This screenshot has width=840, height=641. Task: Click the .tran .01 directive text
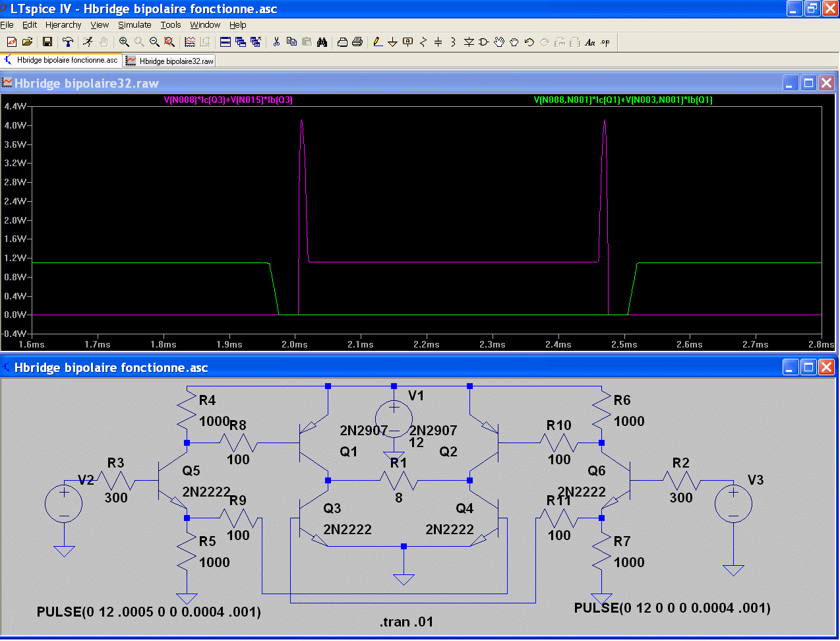tap(406, 622)
